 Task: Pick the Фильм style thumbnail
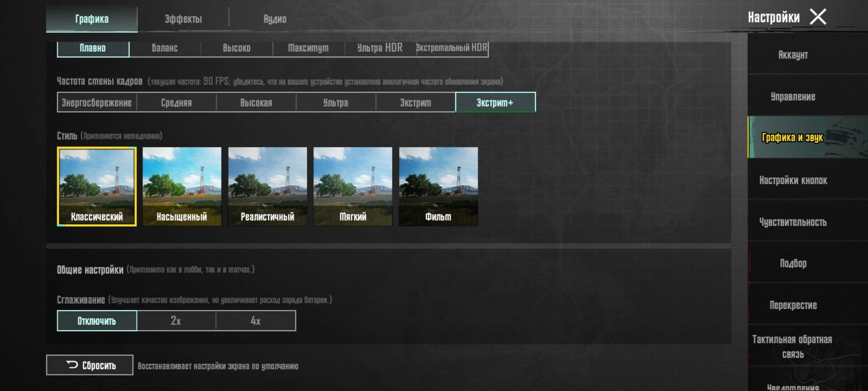[x=438, y=186]
